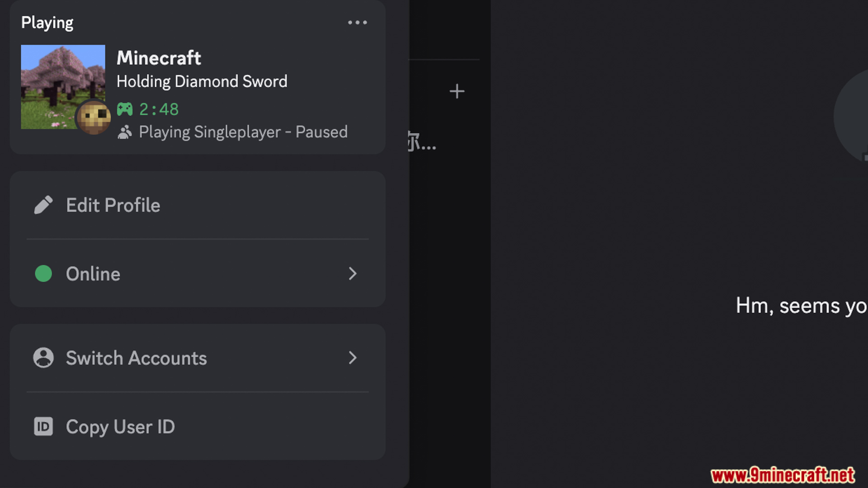Open the Online status submenu label
Image resolution: width=868 pixels, height=488 pixels.
coord(93,274)
